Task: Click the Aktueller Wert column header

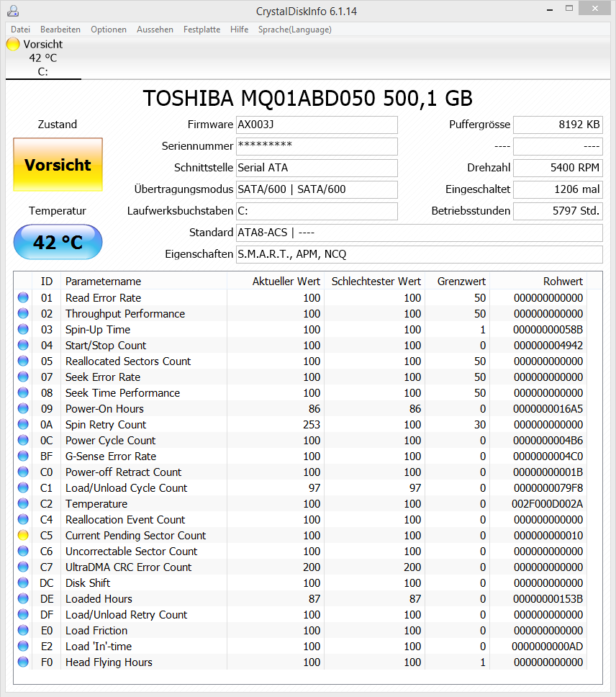Action: [x=276, y=281]
